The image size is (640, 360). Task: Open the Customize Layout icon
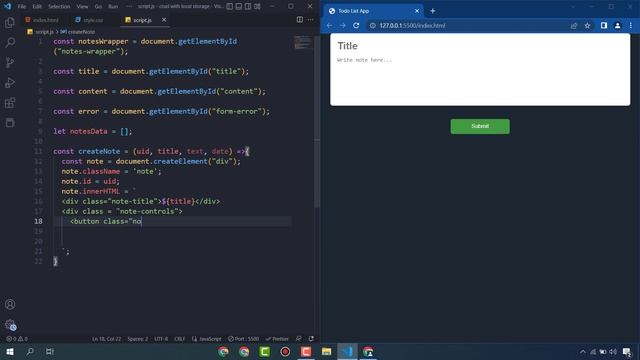[257, 6]
